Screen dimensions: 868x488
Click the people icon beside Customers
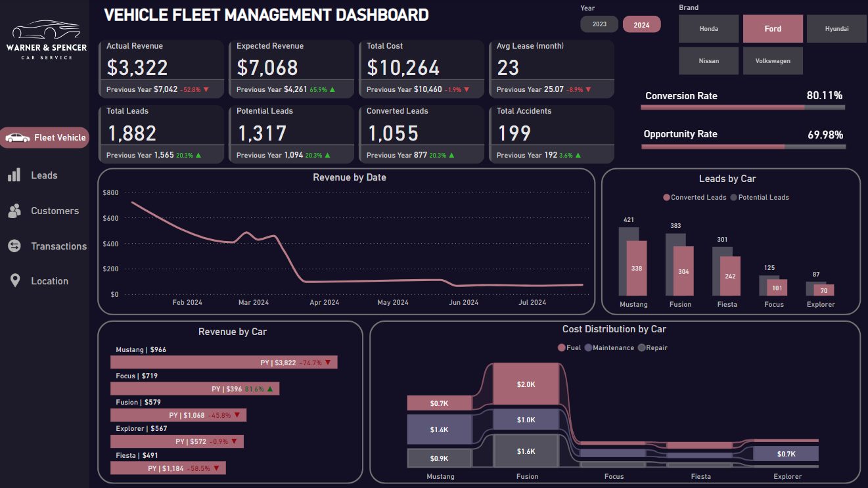(14, 211)
